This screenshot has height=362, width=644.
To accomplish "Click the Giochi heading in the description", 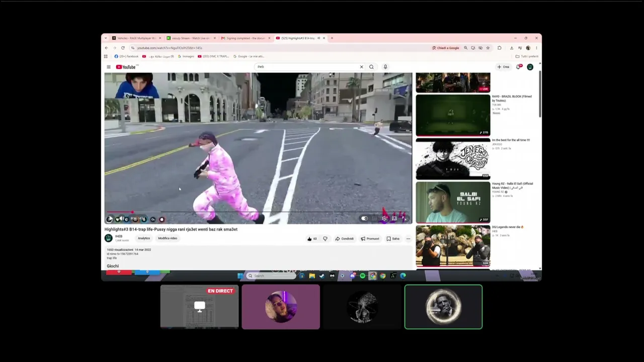I will pyautogui.click(x=113, y=266).
